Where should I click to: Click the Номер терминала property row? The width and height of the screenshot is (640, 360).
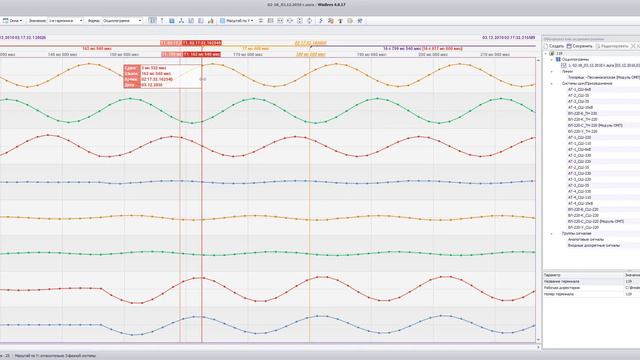(x=591, y=294)
